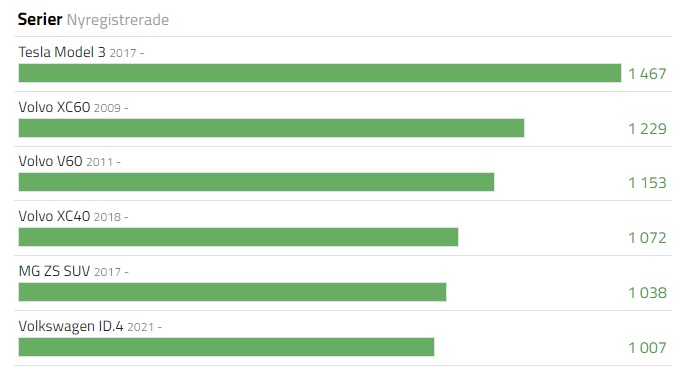The height and width of the screenshot is (367, 698).
Task: Select the Volvo XC40 green bar
Action: [x=238, y=237]
